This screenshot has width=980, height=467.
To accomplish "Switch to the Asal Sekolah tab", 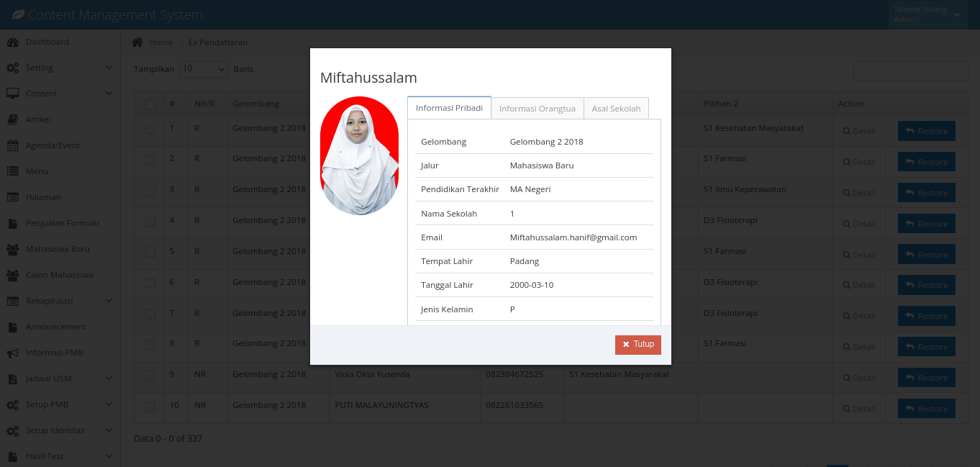I will [x=616, y=108].
